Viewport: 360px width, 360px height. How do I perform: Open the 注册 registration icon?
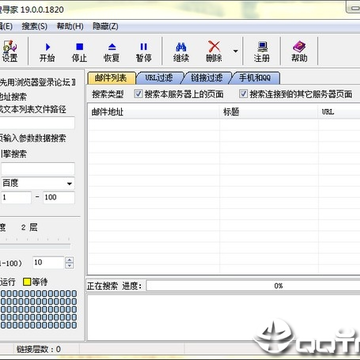pyautogui.click(x=262, y=52)
